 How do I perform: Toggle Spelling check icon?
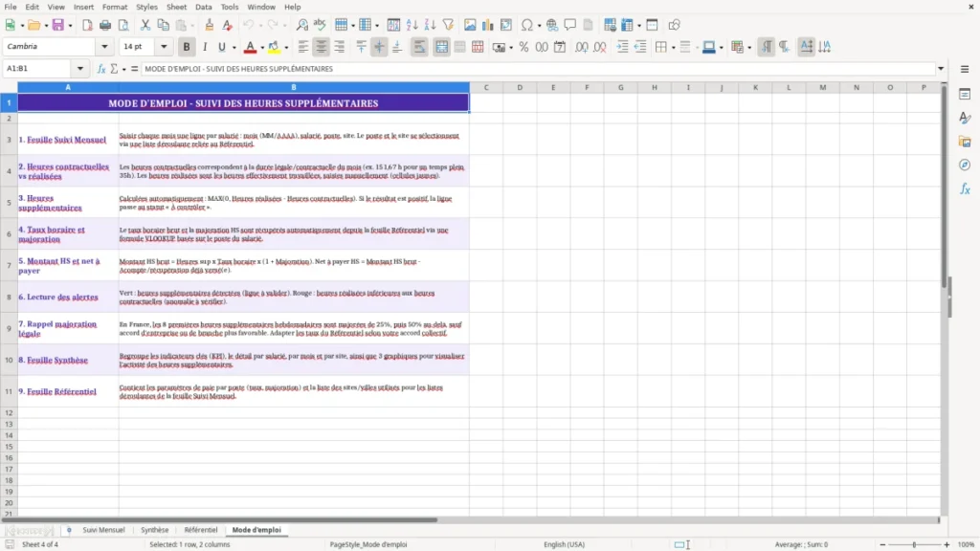coord(320,25)
